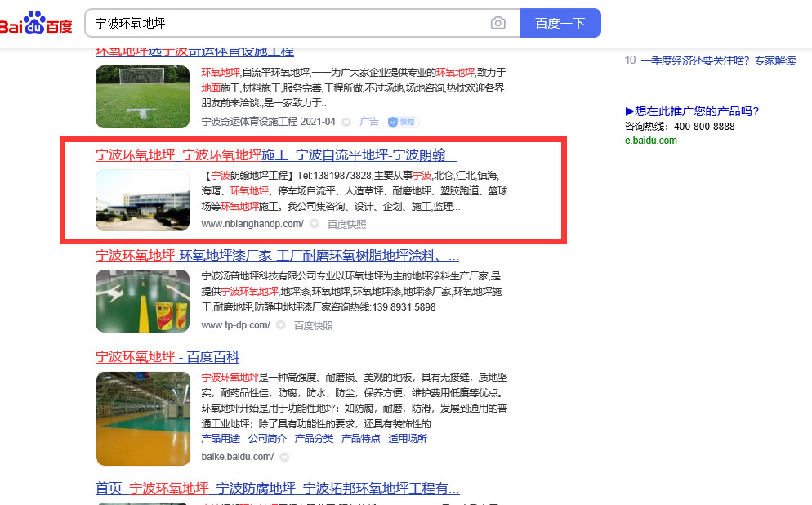
Task: Click the soccer field thumbnail image
Action: pyautogui.click(x=142, y=96)
